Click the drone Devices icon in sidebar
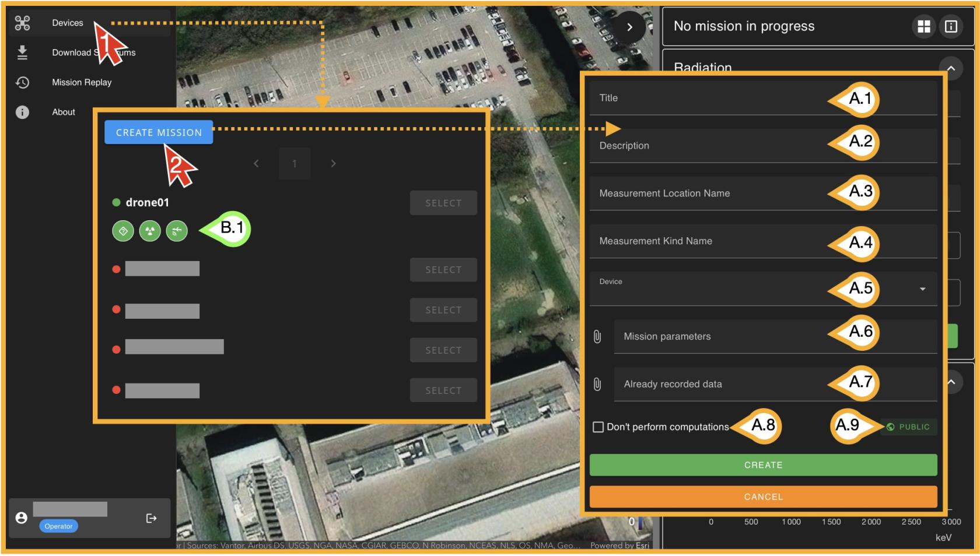The height and width of the screenshot is (556, 980). pos(22,23)
